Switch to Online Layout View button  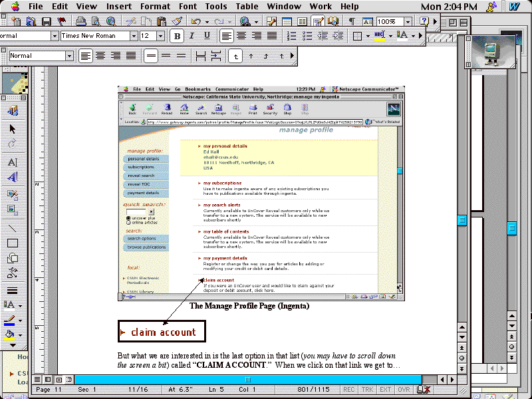point(48,379)
